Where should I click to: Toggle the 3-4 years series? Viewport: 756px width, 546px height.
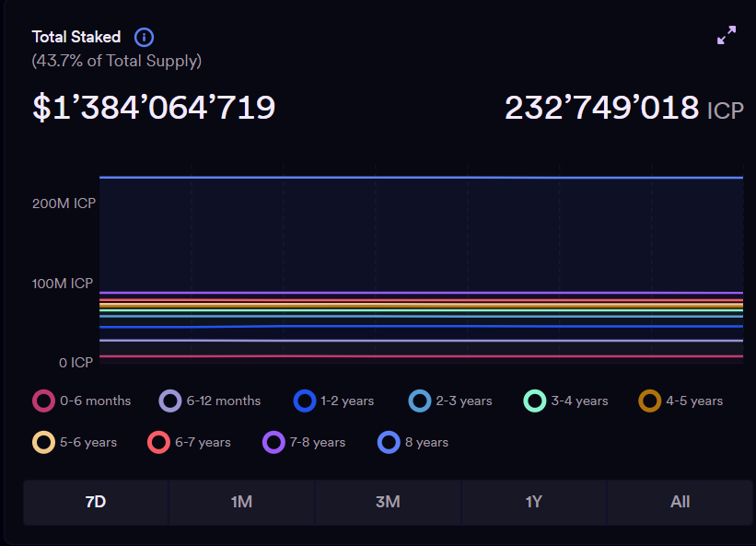[565, 401]
